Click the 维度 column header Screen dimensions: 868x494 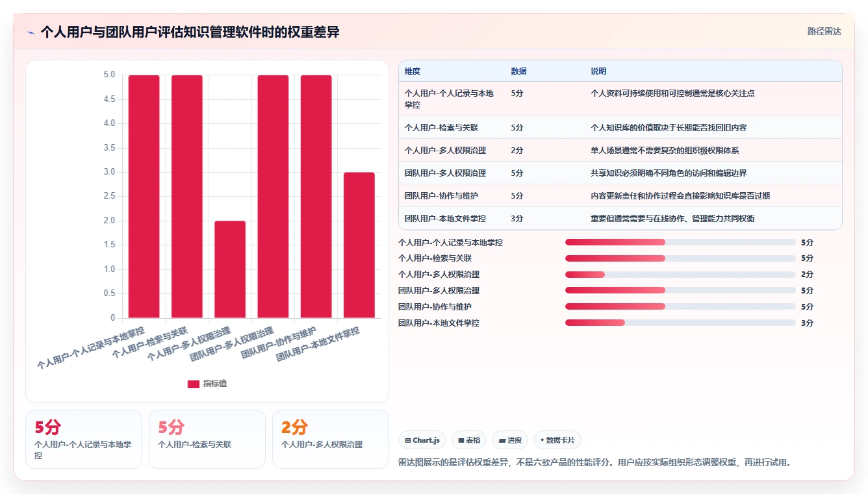click(x=413, y=71)
